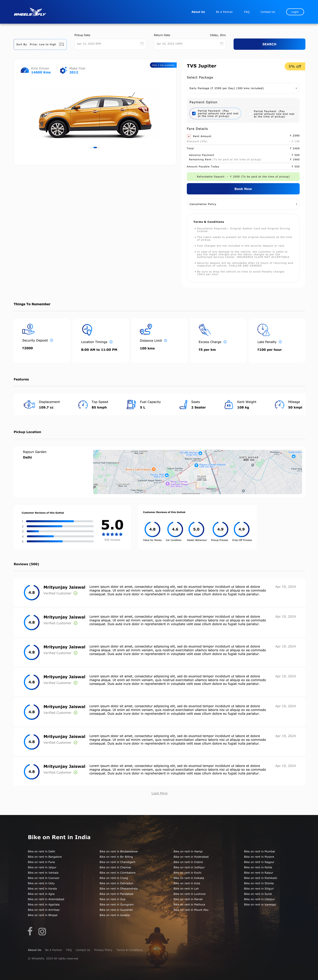318x980 pixels.
Task: Click the Displacement engine icon
Action: pyautogui.click(x=29, y=404)
